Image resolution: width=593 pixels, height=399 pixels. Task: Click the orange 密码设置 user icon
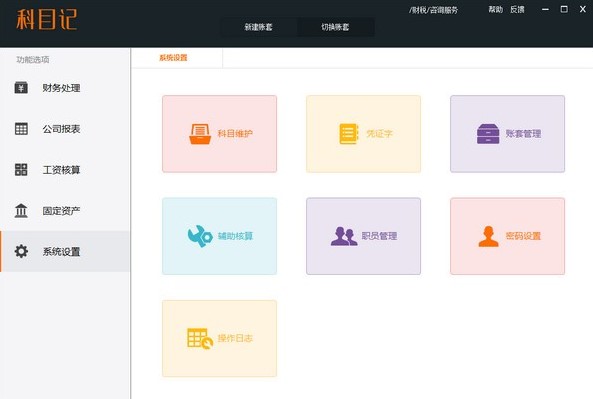coord(488,236)
